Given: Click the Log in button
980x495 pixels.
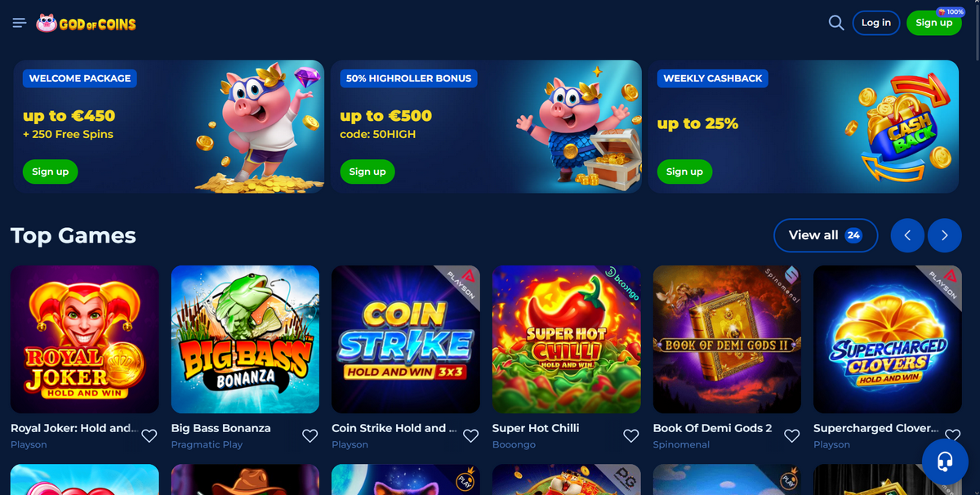Looking at the screenshot, I should [x=876, y=23].
